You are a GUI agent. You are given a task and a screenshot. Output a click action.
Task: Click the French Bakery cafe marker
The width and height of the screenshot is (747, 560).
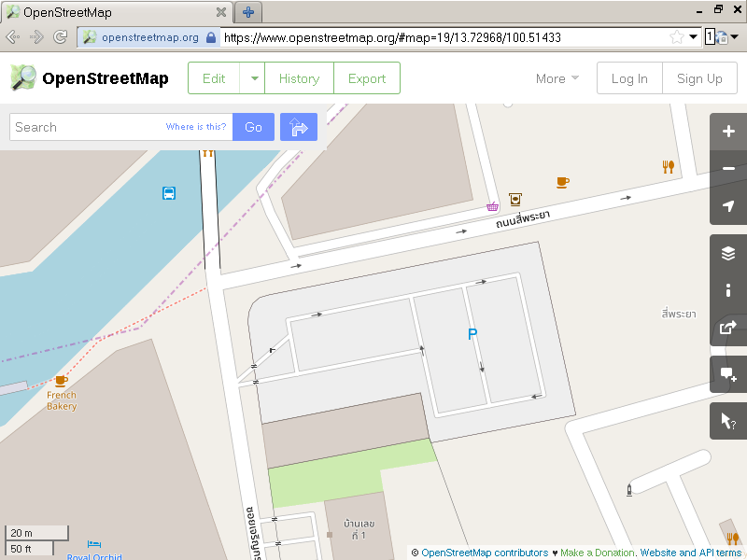coord(61,381)
